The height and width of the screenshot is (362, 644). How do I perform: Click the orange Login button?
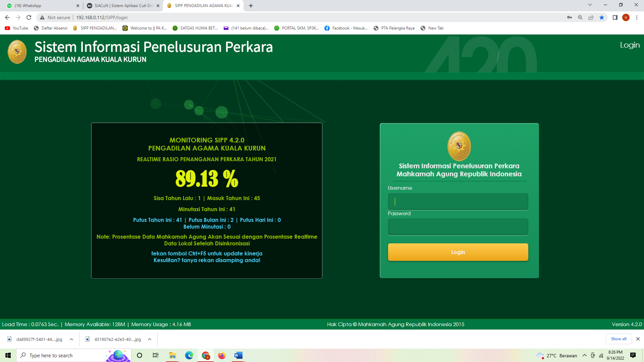pos(458,252)
